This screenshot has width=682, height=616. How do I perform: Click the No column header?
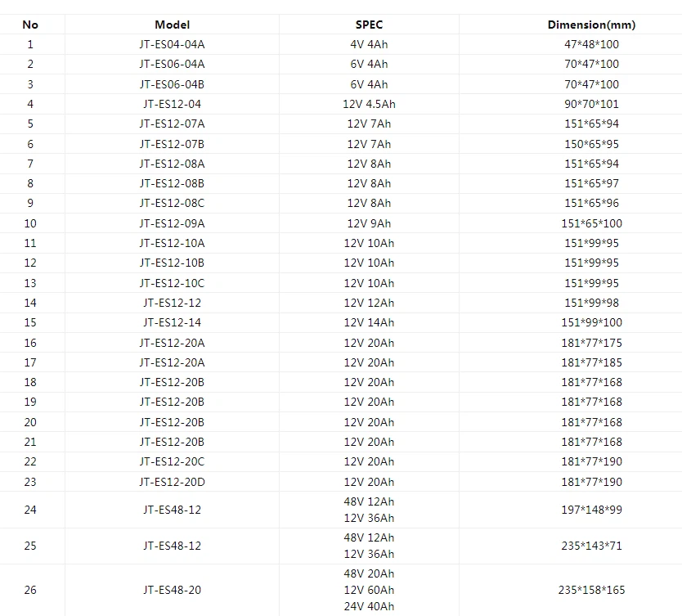[x=30, y=25]
